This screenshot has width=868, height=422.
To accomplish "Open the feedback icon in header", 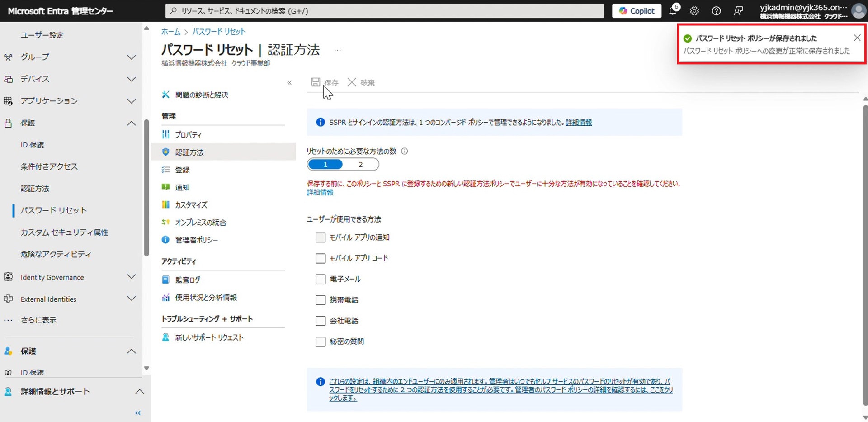I will (x=738, y=11).
